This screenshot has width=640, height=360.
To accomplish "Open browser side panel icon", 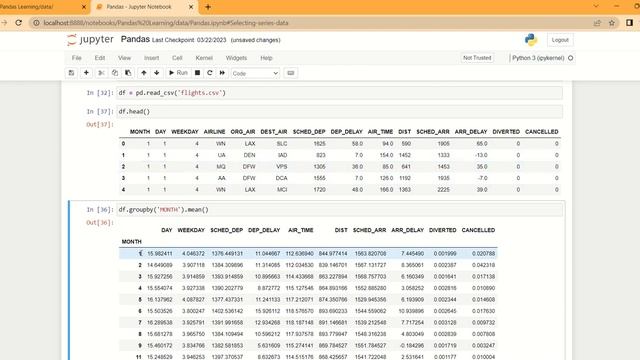I will (x=630, y=23).
